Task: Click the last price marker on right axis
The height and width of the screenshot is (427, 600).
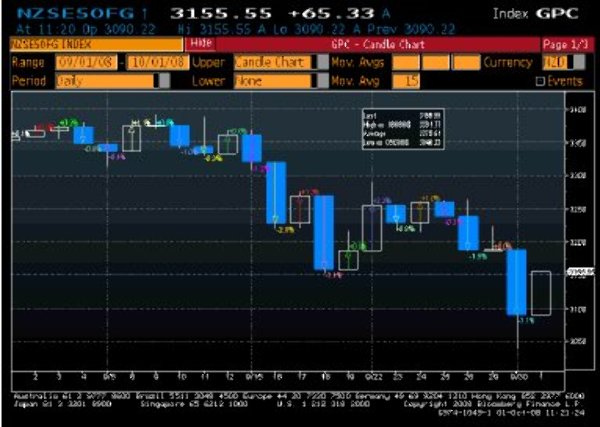Action: tap(576, 271)
